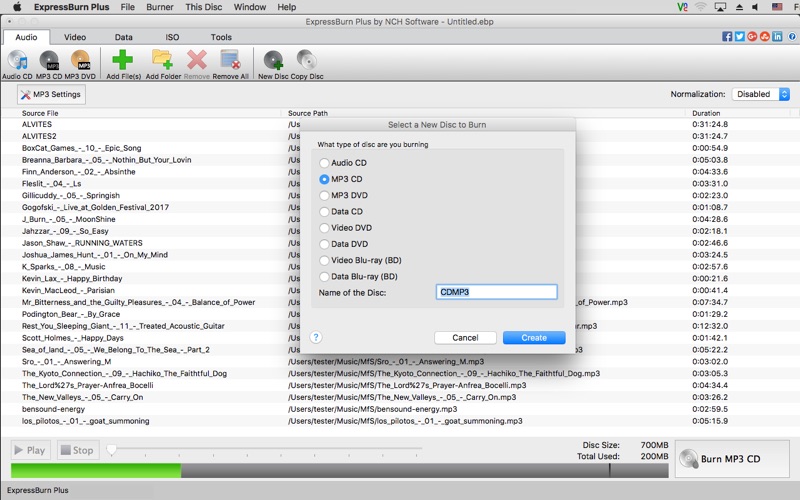Add files with the green plus icon
This screenshot has height=500, width=800.
point(123,65)
